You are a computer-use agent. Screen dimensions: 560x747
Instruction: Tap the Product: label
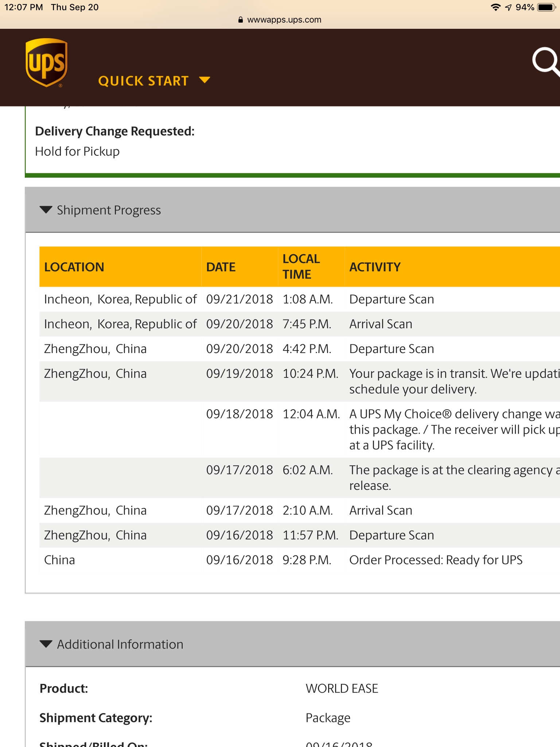(x=64, y=689)
